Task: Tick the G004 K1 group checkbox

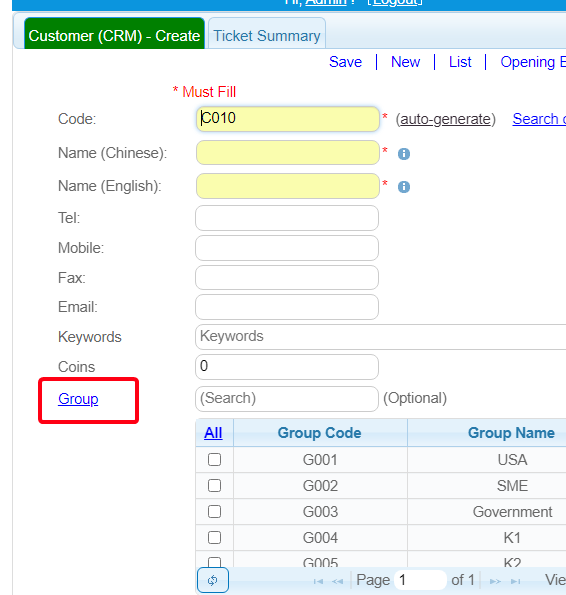Action: [214, 537]
